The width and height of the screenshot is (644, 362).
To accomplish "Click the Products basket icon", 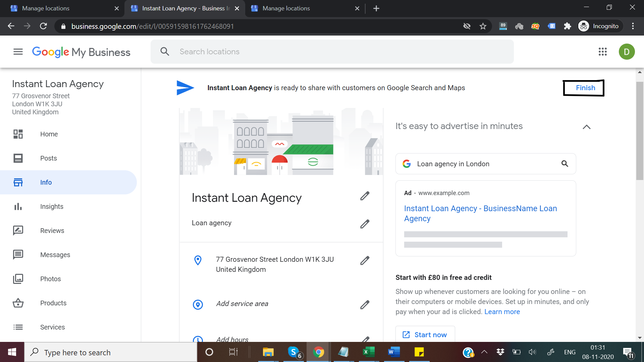I will point(18,303).
